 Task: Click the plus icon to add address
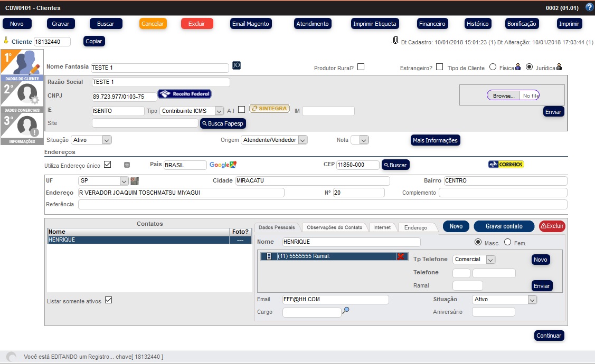pos(127,165)
